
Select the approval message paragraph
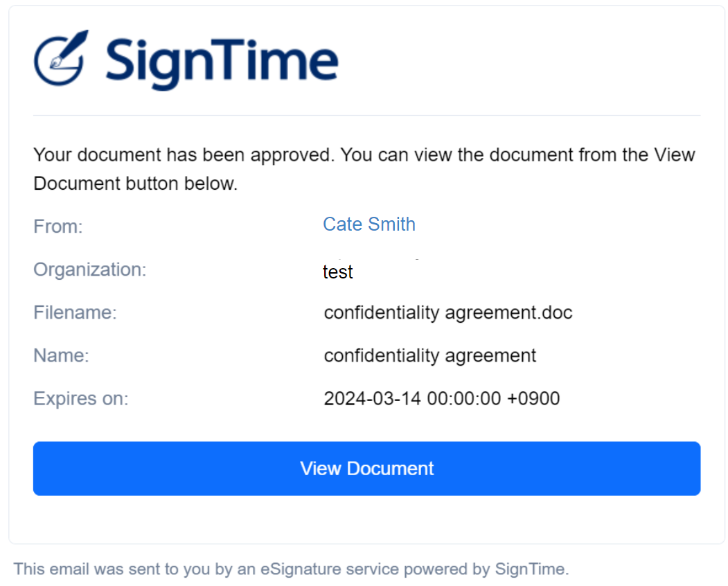[364, 169]
